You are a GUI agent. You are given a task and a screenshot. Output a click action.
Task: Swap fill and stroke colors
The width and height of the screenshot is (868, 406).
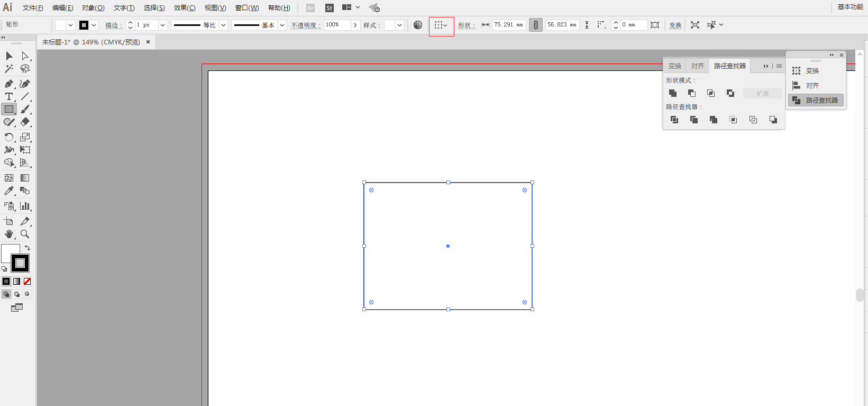(x=28, y=248)
